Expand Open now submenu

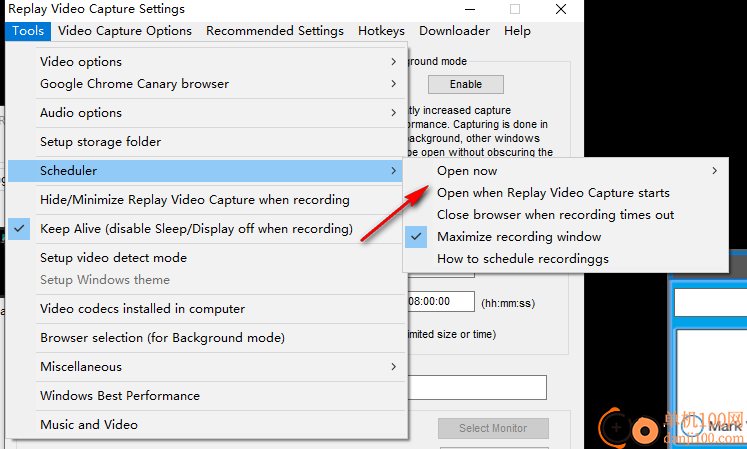[x=566, y=171]
